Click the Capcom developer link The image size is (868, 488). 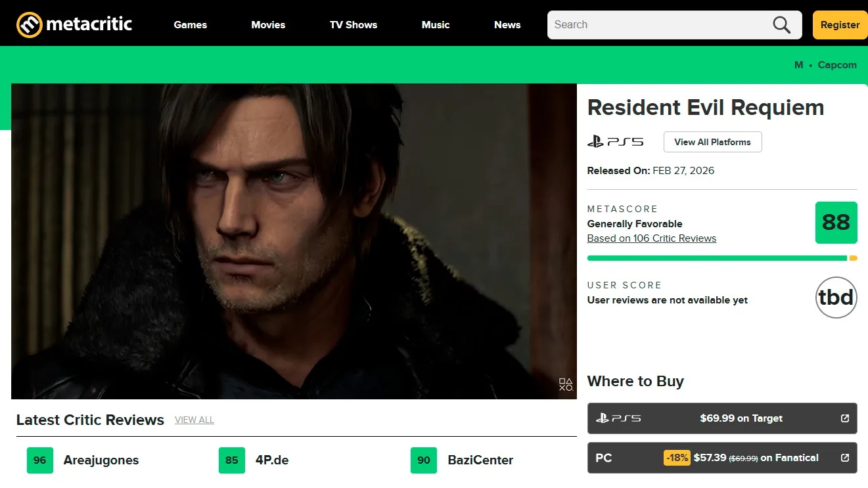tap(837, 65)
